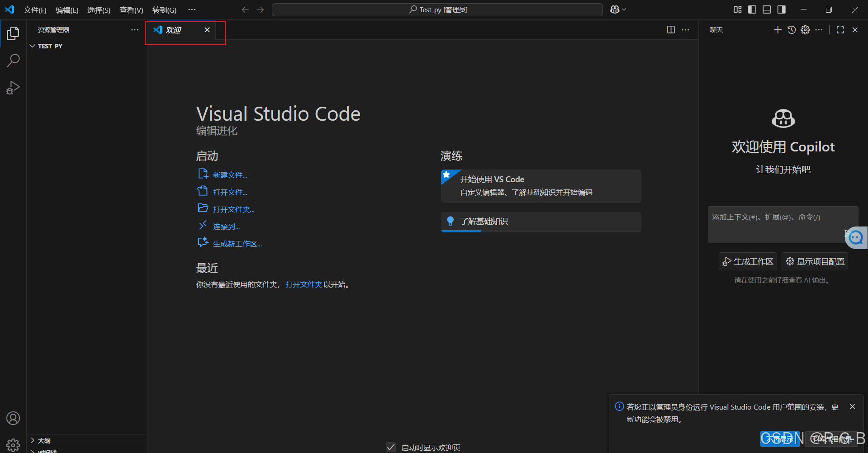
Task: Select the 欢迎 editor tab
Action: point(181,30)
